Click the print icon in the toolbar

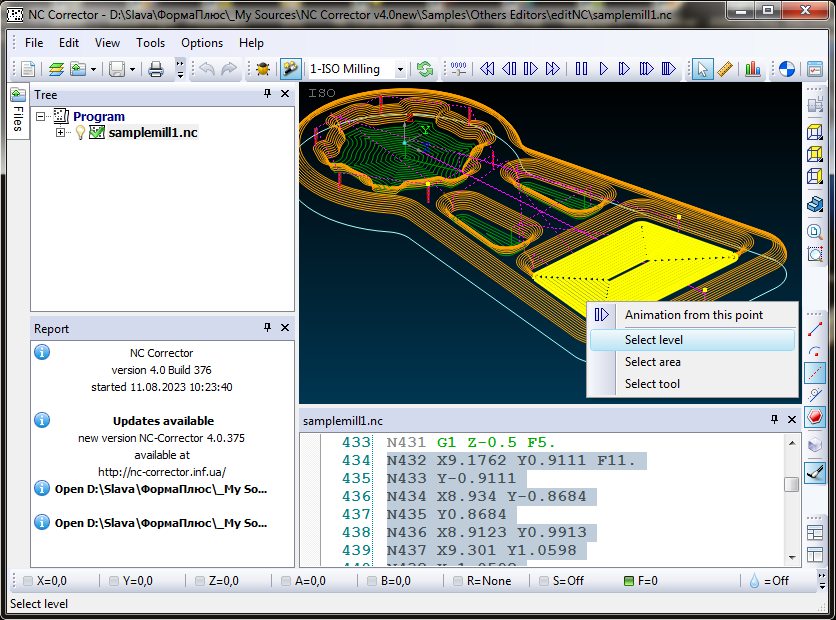pyautogui.click(x=155, y=69)
